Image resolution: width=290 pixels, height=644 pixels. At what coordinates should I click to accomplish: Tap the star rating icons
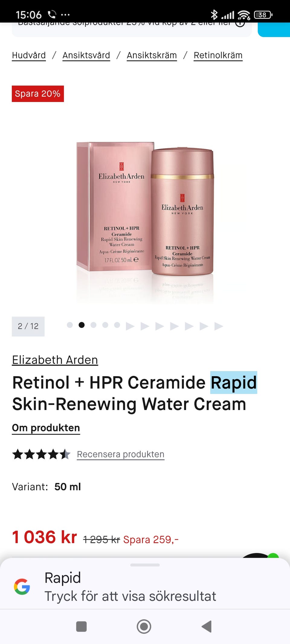(41, 454)
